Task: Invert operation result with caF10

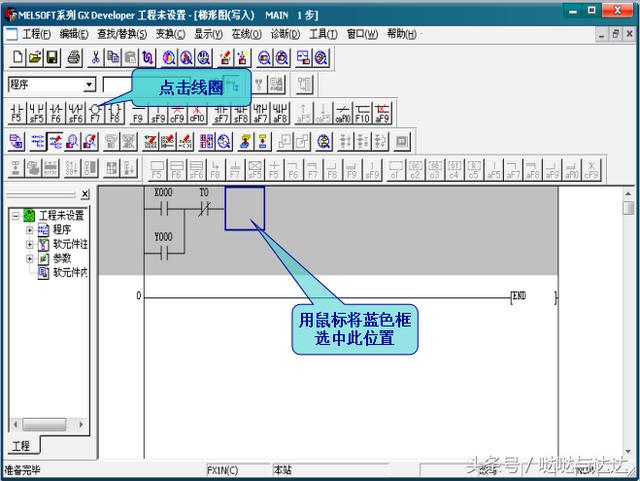Action: (342, 113)
